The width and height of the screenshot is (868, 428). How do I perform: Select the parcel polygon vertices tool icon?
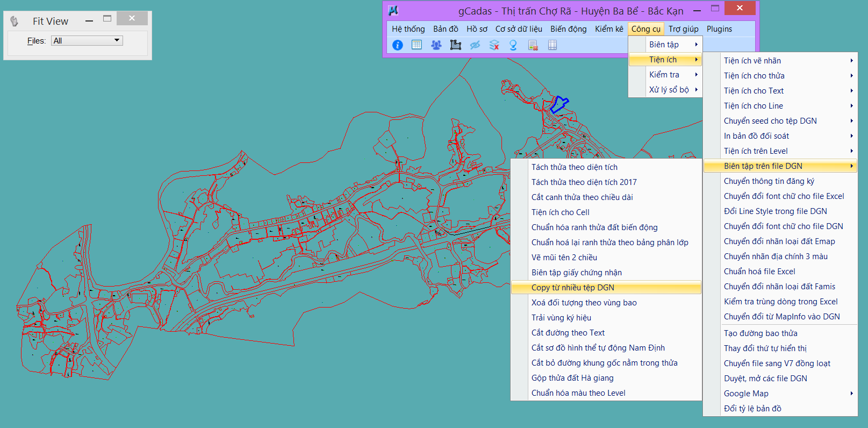(x=456, y=45)
